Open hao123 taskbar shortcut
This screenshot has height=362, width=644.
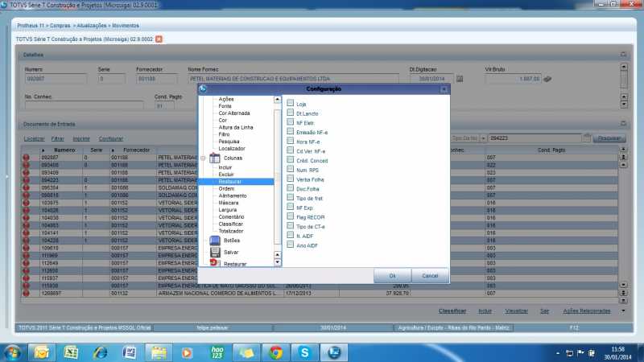(217, 352)
